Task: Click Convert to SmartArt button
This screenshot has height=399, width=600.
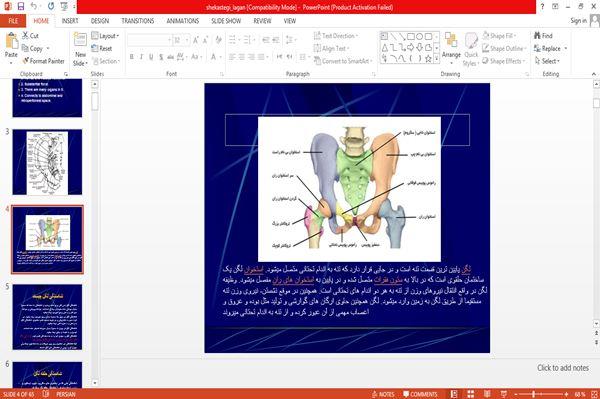Action: click(342, 61)
